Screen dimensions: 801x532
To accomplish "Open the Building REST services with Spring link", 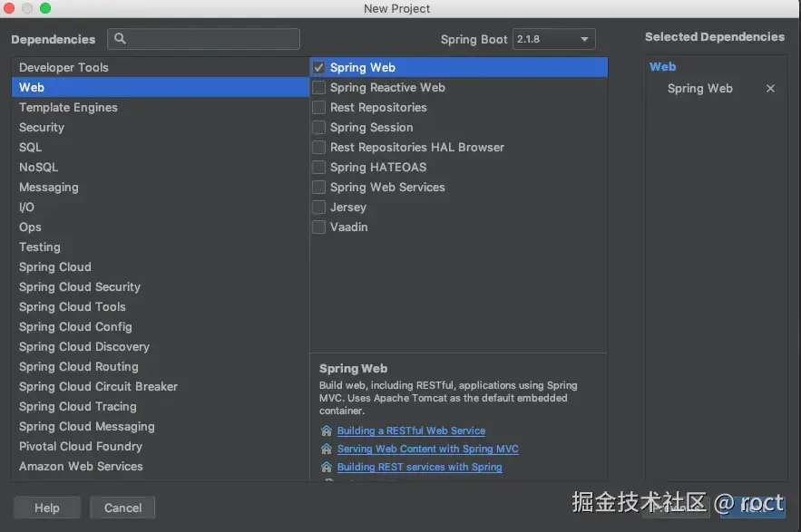I will coord(419,467).
